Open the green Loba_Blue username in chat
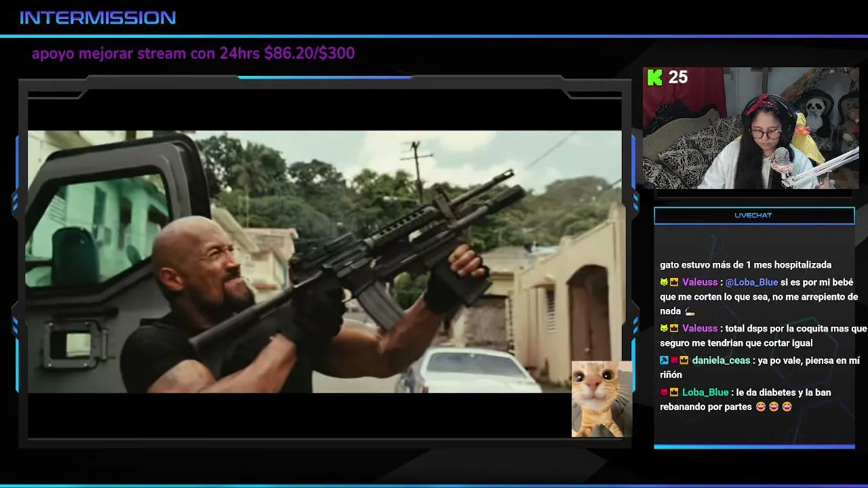The width and height of the screenshot is (868, 488). click(705, 392)
